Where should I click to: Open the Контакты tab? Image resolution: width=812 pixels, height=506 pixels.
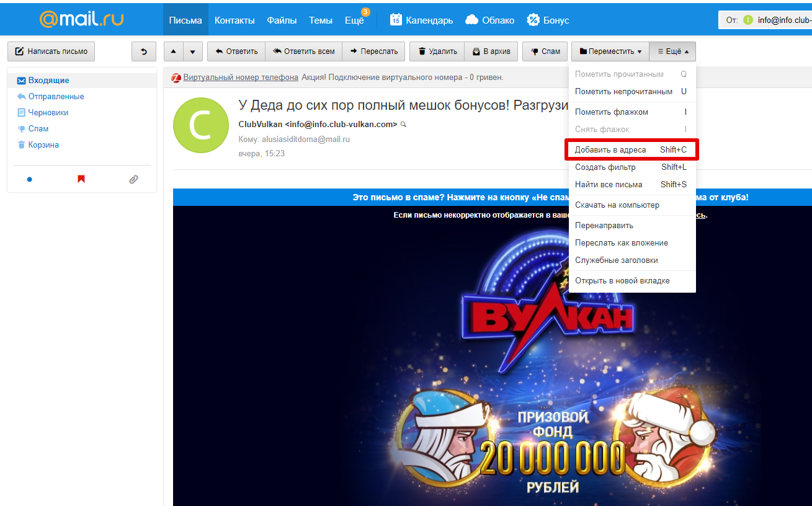[x=234, y=20]
